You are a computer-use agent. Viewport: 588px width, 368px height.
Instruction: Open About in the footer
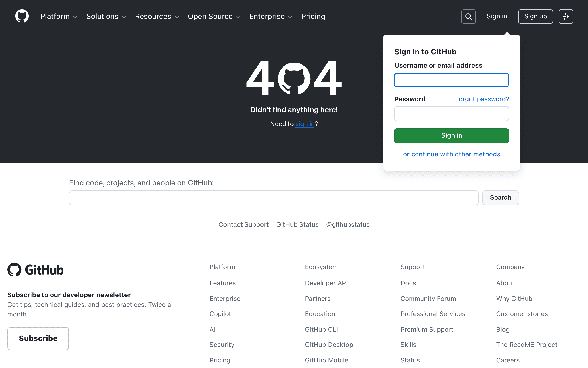505,283
